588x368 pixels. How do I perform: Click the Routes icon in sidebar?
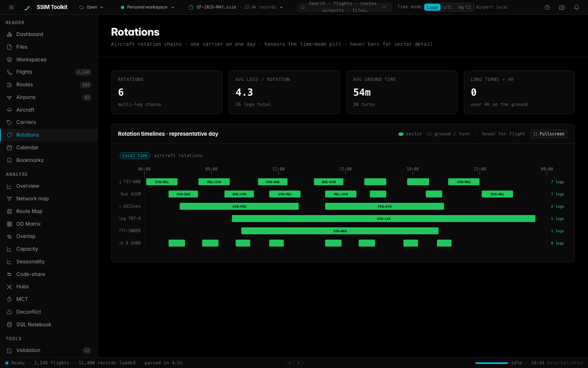coord(9,85)
